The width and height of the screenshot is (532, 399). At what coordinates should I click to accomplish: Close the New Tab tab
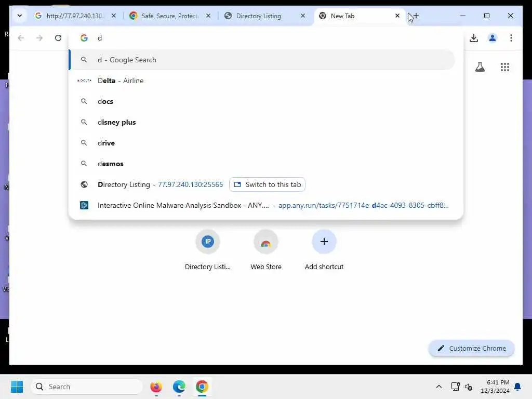[x=397, y=16]
